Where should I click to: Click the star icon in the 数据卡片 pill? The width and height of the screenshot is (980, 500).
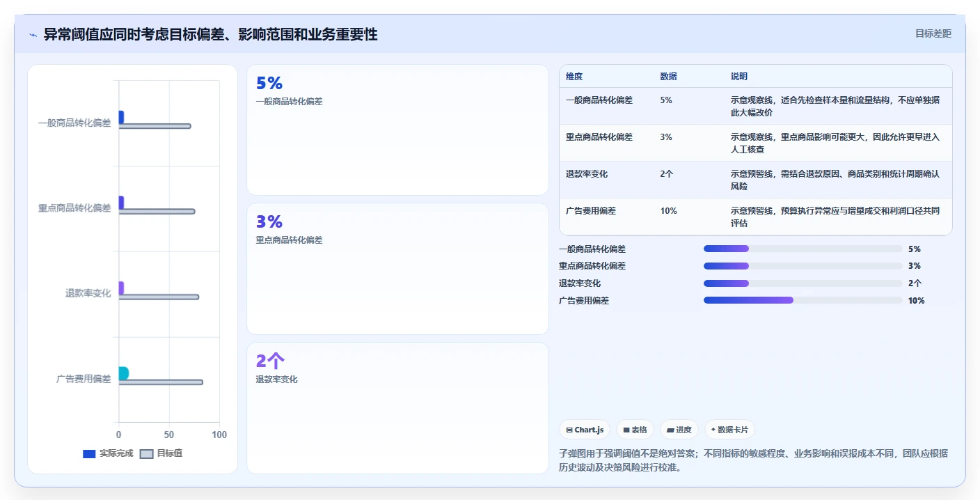713,430
